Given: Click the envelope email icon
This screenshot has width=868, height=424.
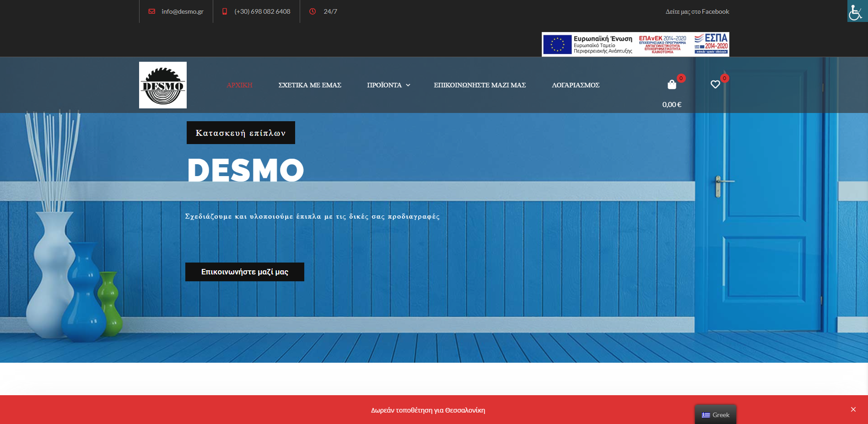Looking at the screenshot, I should tap(152, 11).
